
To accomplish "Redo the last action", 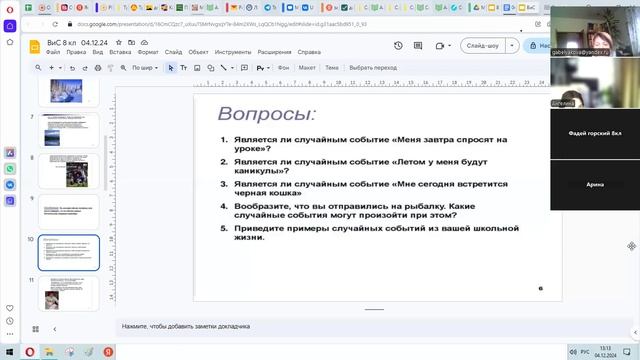I will [85, 68].
